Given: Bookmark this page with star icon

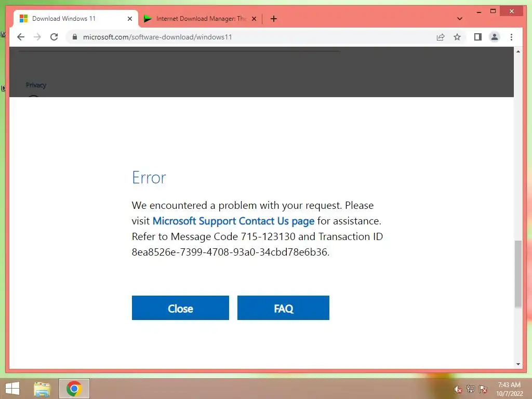Looking at the screenshot, I should 457,37.
